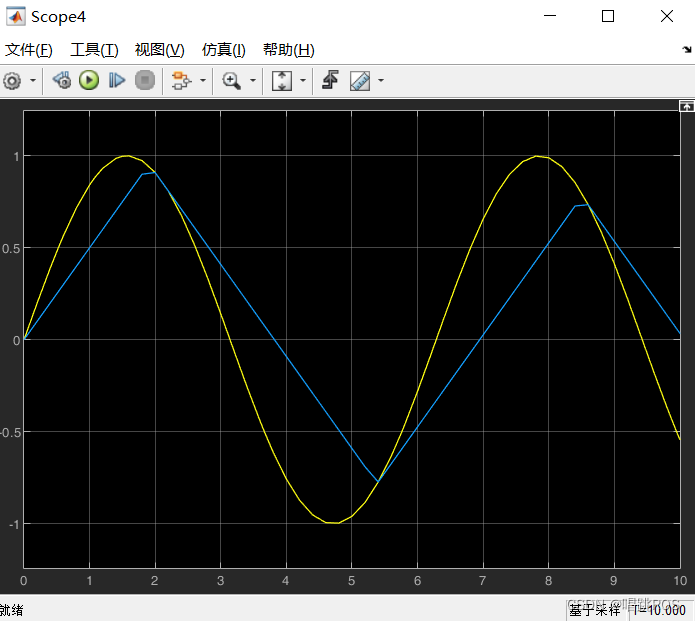The height and width of the screenshot is (621, 695).
Task: Close the Scope4 window
Action: point(667,16)
